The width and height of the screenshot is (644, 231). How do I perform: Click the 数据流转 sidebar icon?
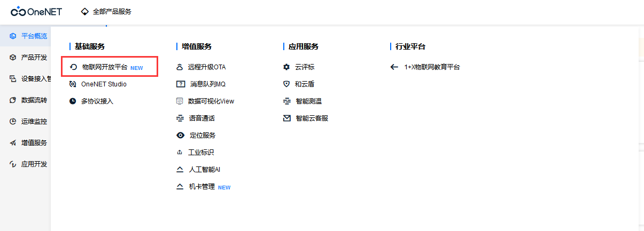click(x=13, y=100)
